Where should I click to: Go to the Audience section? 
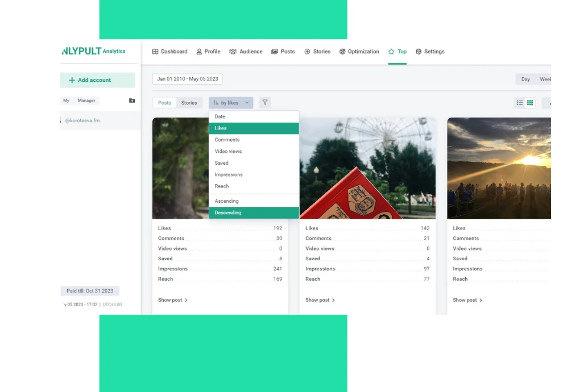click(x=246, y=52)
